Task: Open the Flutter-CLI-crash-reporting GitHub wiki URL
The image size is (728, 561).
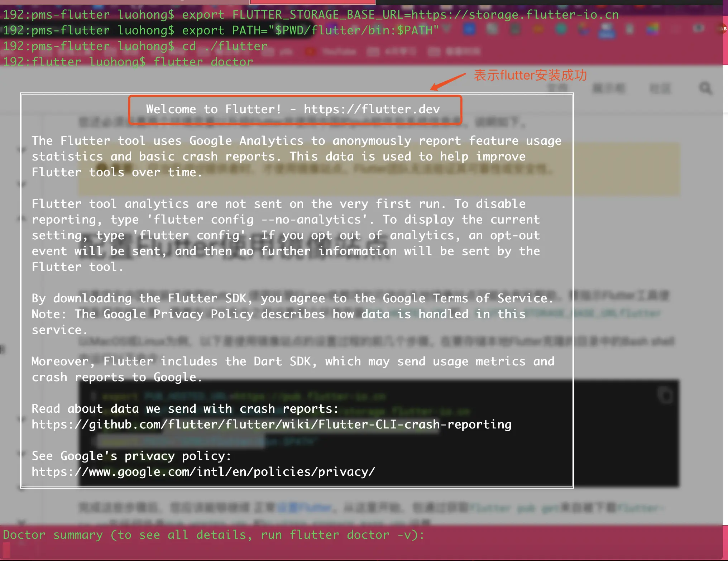Action: click(271, 425)
